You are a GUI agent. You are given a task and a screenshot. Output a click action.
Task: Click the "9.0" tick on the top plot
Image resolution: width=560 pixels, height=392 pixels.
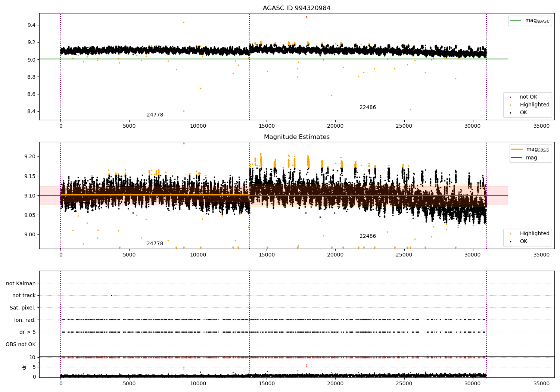pos(31,60)
